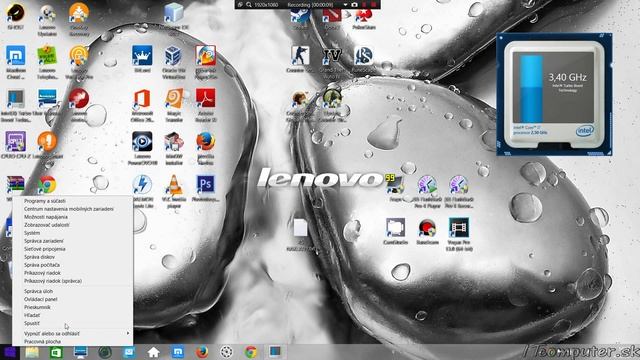The image size is (640, 360).
Task: Open the Oracle VM VirtualBox desktop icon
Action: tap(173, 56)
